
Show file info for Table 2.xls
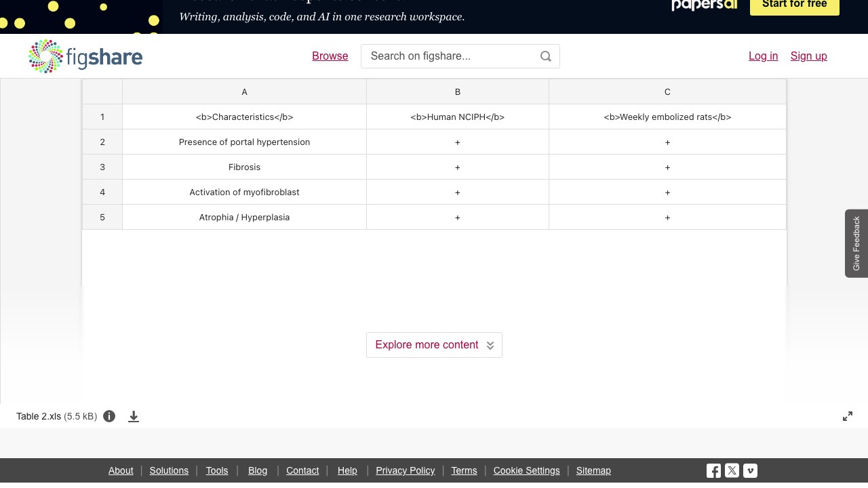(x=109, y=416)
